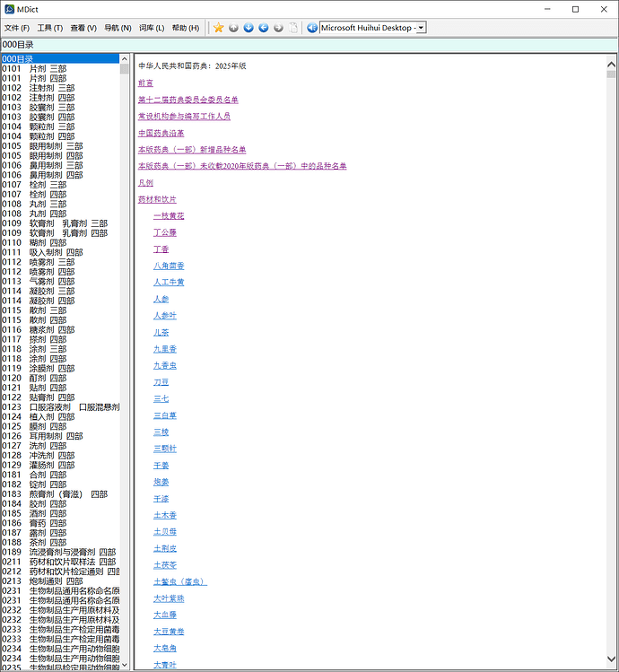Open the 帮助 (H) menu
This screenshot has width=619, height=672.
[x=186, y=28]
